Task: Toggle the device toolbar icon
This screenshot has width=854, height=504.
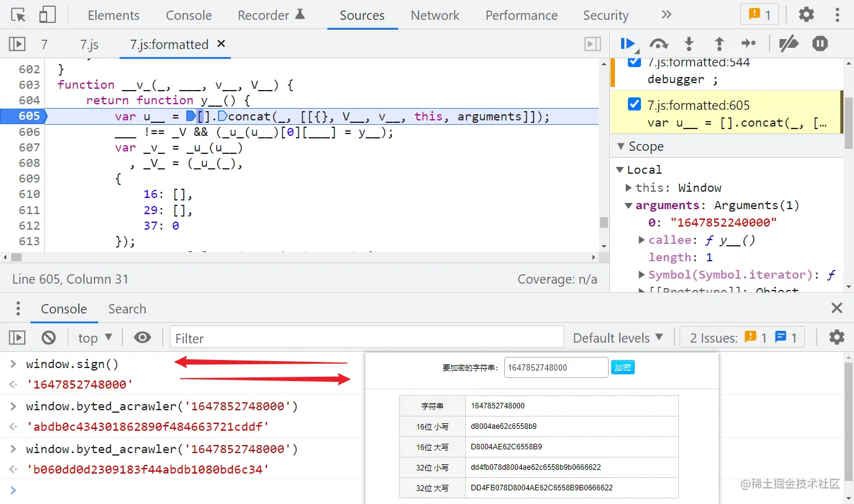Action: point(47,15)
